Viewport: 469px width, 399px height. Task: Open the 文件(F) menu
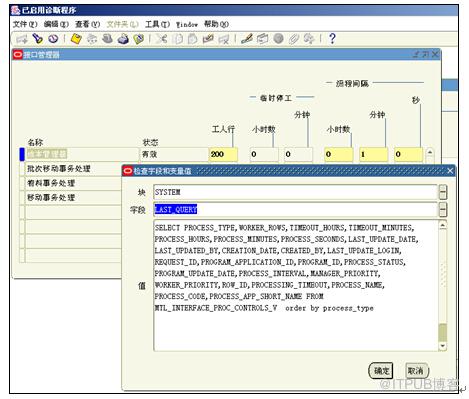pos(25,24)
